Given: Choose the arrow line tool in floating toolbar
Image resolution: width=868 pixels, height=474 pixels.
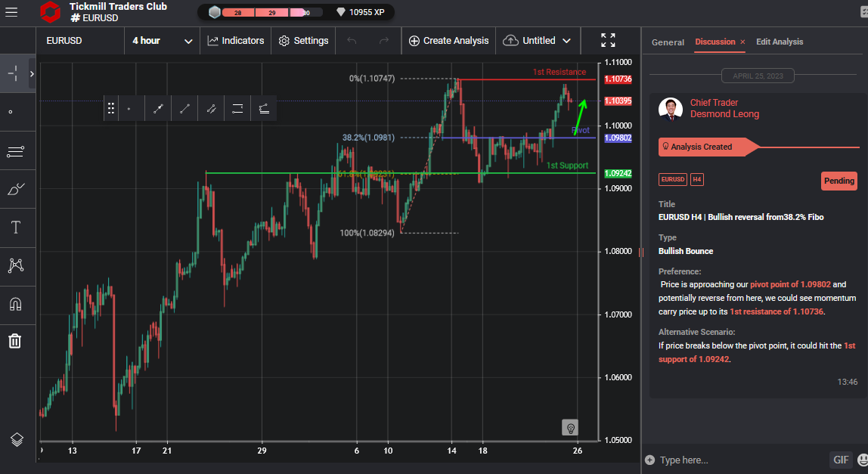Looking at the screenshot, I should click(x=158, y=108).
